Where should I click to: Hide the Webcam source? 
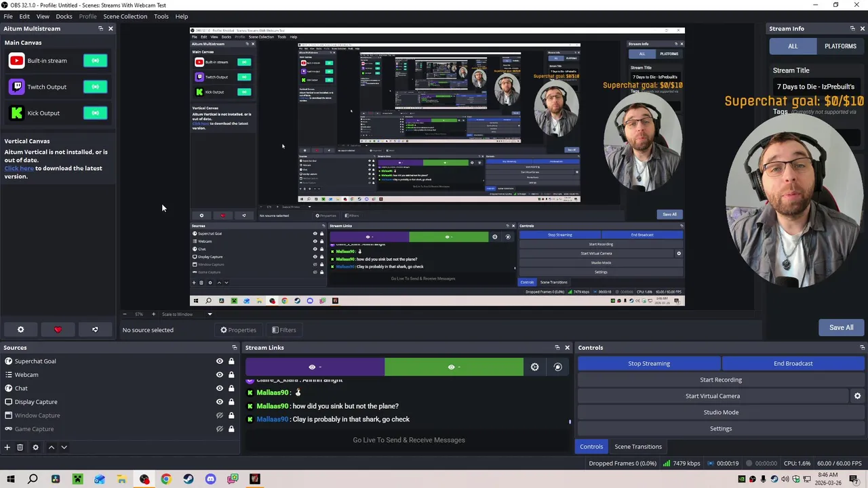pyautogui.click(x=219, y=375)
